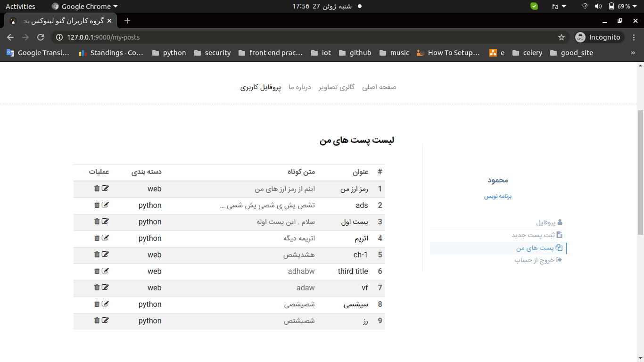Open the 'python' bookmarks folder
The width and height of the screenshot is (644, 362).
(169, 53)
